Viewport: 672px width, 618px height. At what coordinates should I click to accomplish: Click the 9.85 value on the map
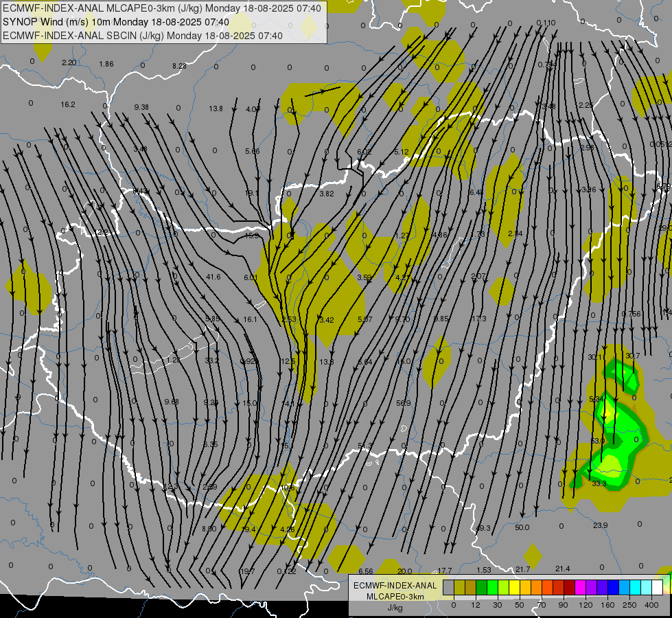pyautogui.click(x=441, y=319)
